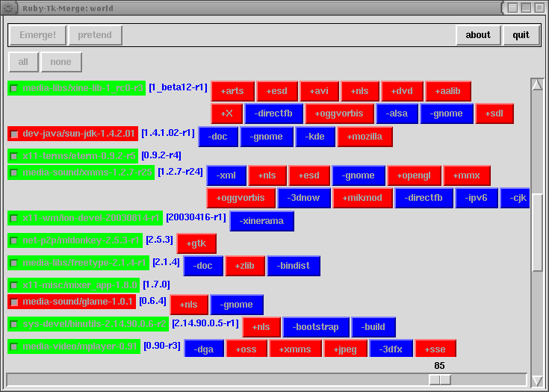Toggle the +mozilla USE flag
This screenshot has height=392, width=549.
365,137
